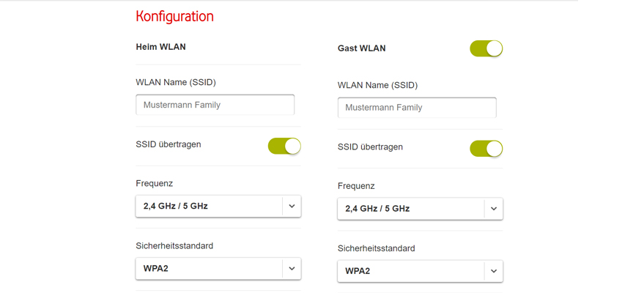Disable SSID übertragen for Heim WLAN
The height and width of the screenshot is (293, 644).
click(x=284, y=146)
